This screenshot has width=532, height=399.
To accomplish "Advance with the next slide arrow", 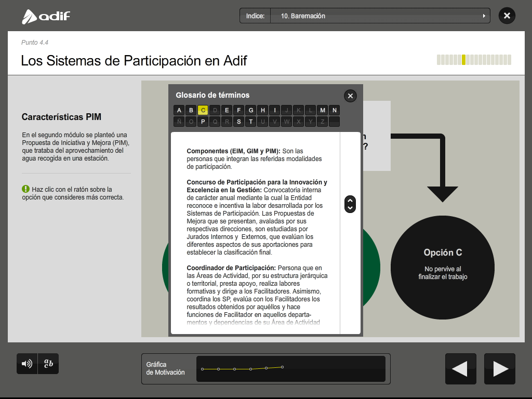I will [x=500, y=369].
